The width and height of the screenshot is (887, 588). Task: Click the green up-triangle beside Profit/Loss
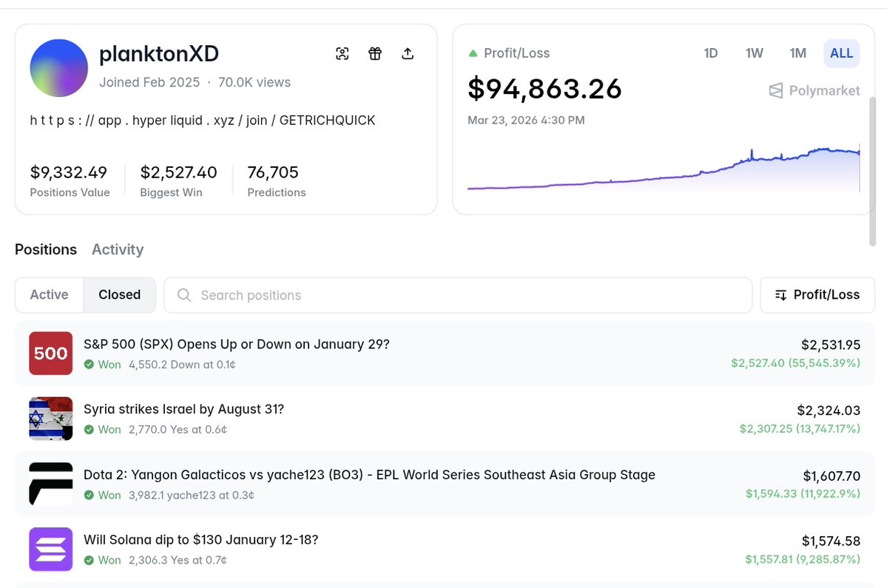[x=473, y=54]
